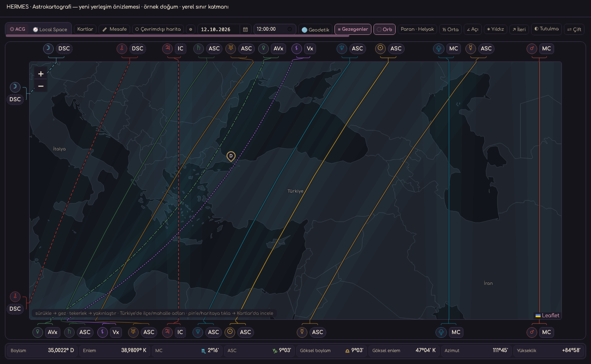Select the Sun glyph above the map
Viewport: 591px width, 364px height.
click(x=380, y=48)
